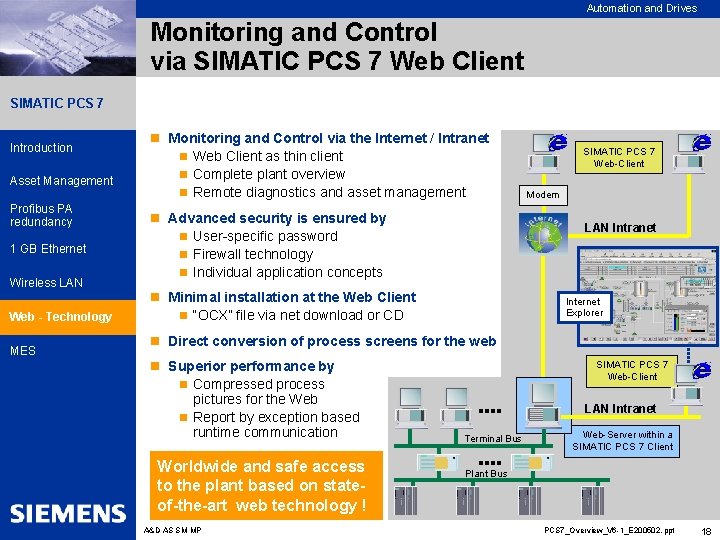Click the upper LAN Intranet label

pyautogui.click(x=620, y=228)
